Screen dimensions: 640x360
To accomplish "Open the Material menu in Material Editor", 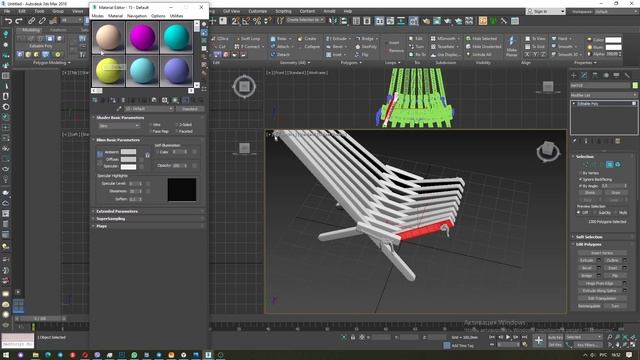I will pyautogui.click(x=115, y=16).
